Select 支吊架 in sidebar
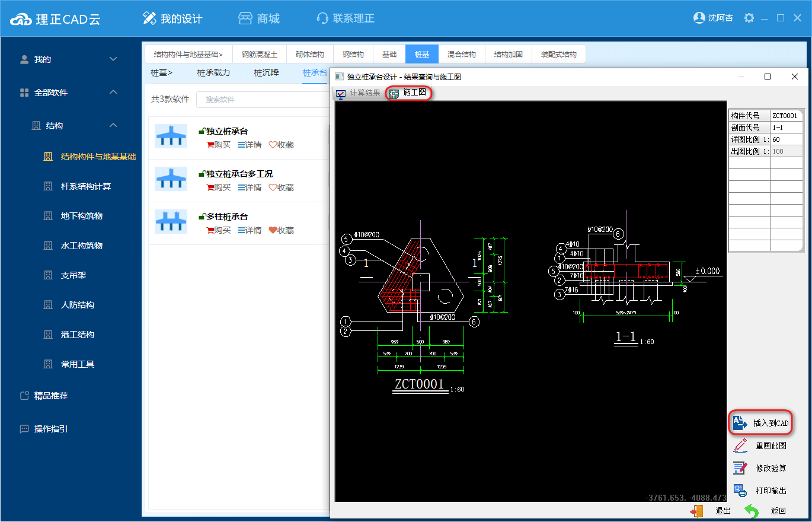 (x=73, y=275)
